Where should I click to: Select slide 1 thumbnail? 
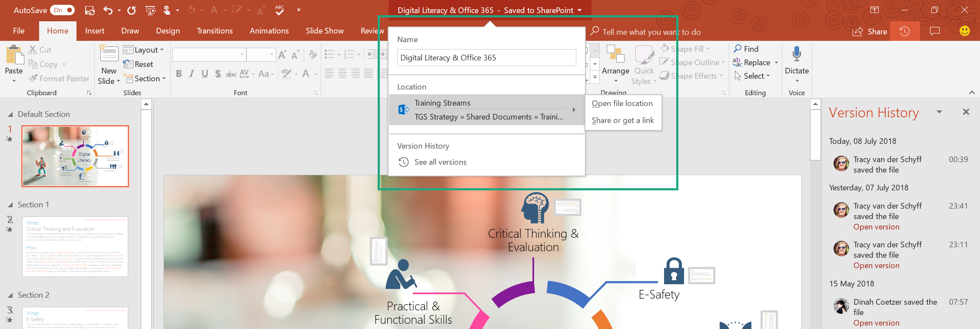(x=75, y=156)
